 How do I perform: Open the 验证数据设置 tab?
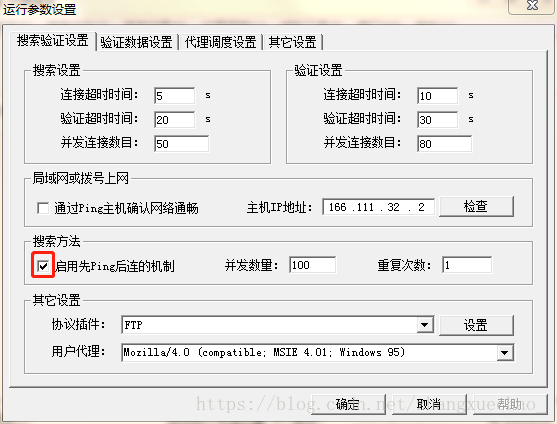pos(136,42)
